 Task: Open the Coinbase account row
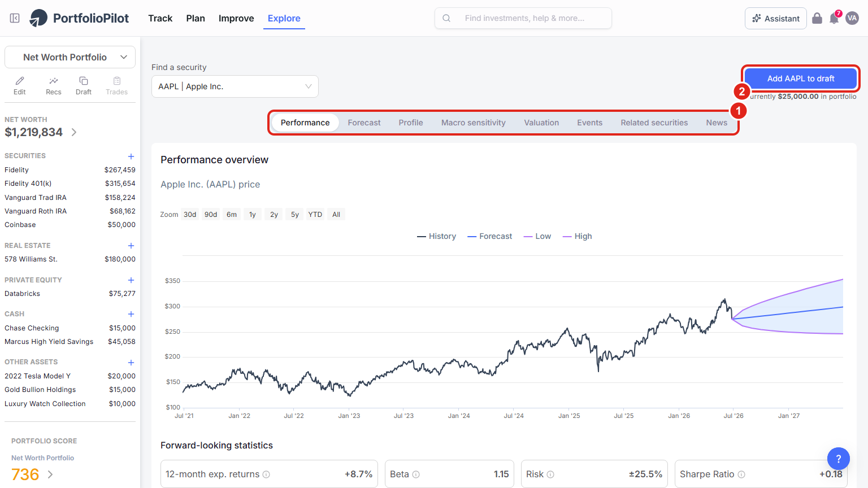[70, 225]
